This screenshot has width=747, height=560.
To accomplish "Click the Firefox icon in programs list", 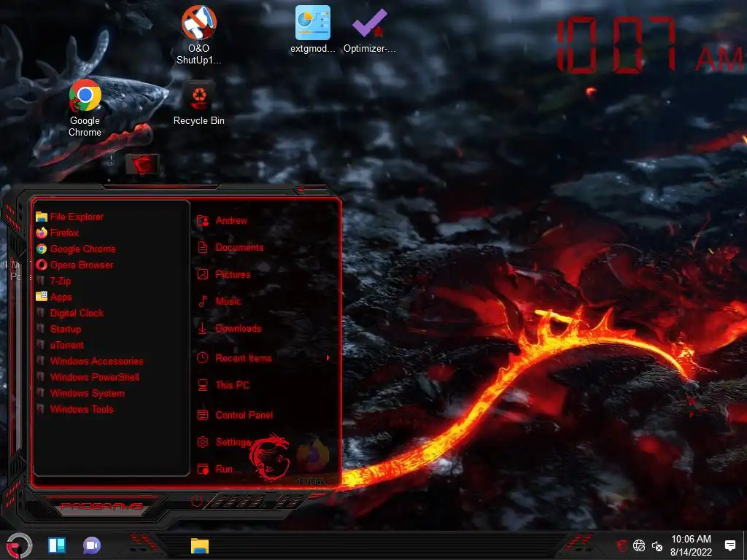I will point(42,233).
